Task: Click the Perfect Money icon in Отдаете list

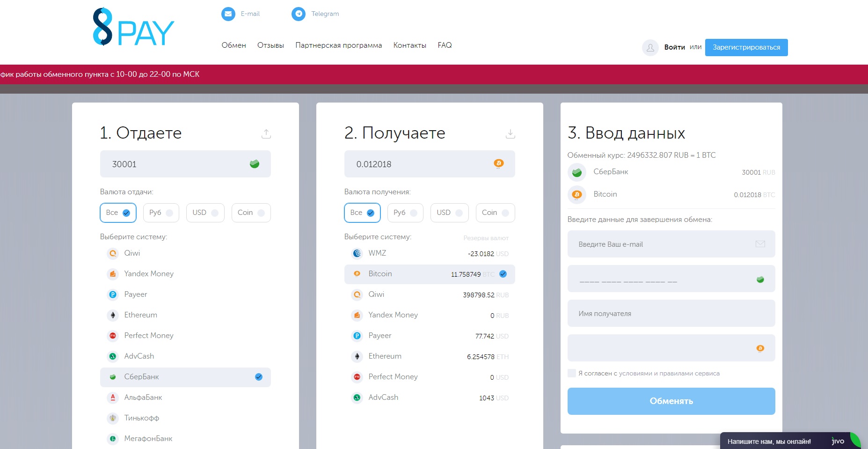Action: 113,336
